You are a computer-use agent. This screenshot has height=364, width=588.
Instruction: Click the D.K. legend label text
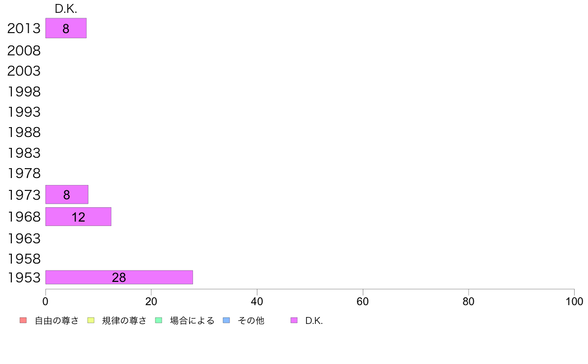click(314, 321)
